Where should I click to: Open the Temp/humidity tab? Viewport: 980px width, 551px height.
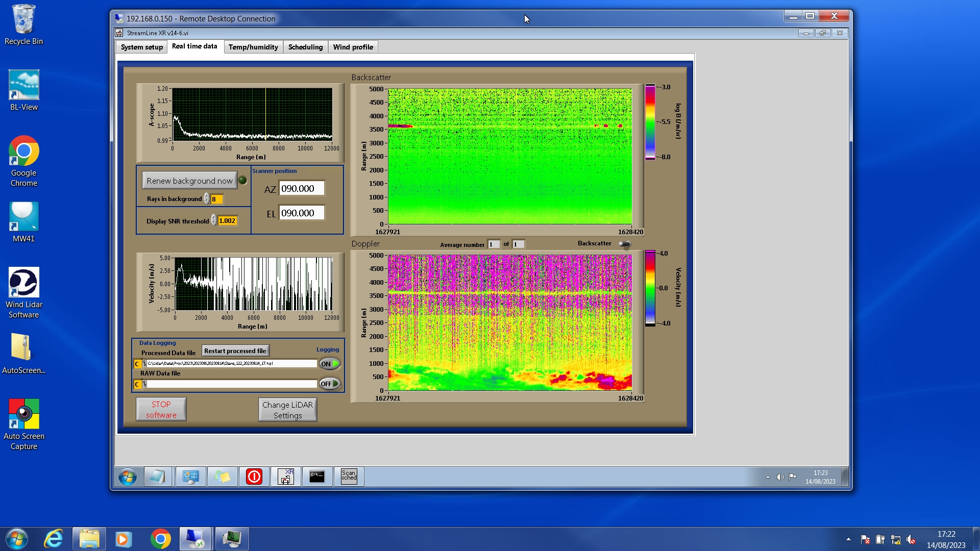click(253, 47)
